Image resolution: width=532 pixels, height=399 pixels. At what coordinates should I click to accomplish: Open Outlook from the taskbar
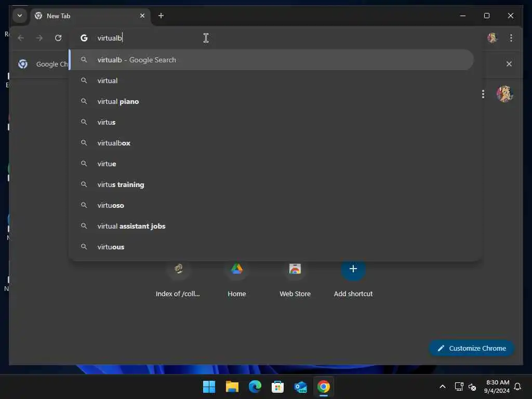301,387
